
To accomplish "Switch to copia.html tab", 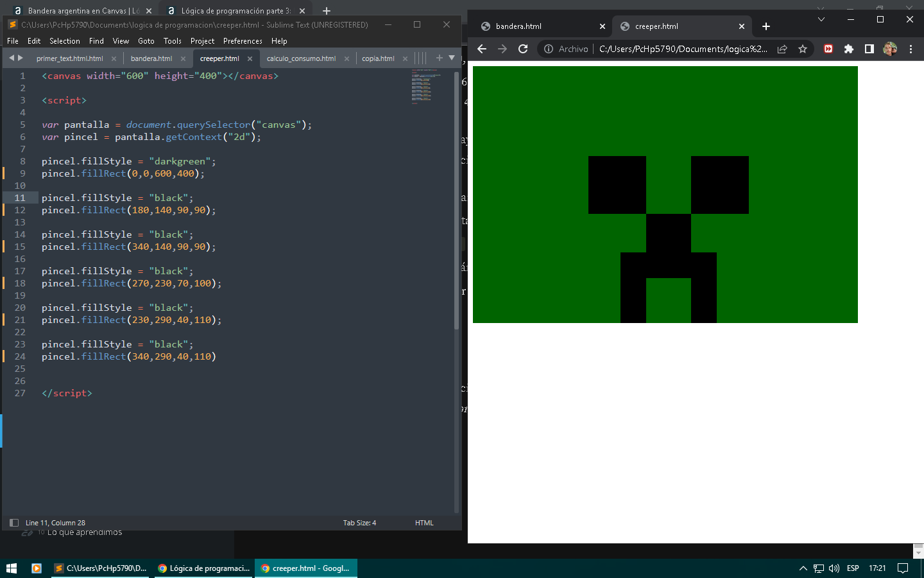I will (x=378, y=58).
